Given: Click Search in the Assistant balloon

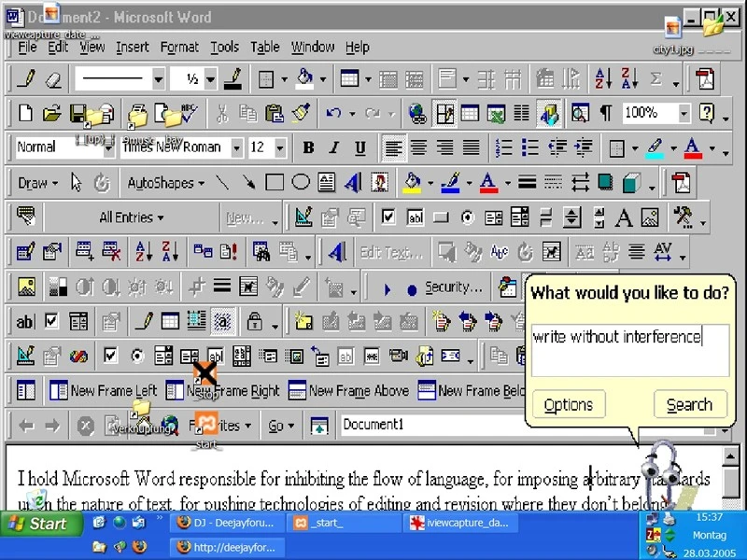Looking at the screenshot, I should click(690, 404).
